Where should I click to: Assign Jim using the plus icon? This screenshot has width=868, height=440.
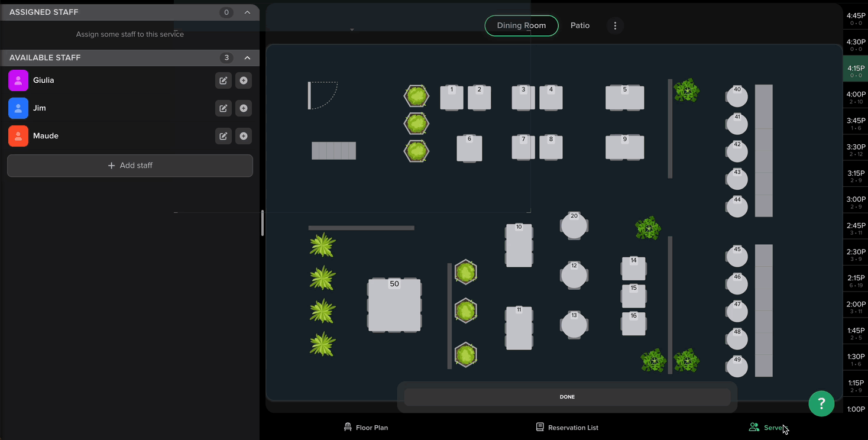(x=244, y=108)
